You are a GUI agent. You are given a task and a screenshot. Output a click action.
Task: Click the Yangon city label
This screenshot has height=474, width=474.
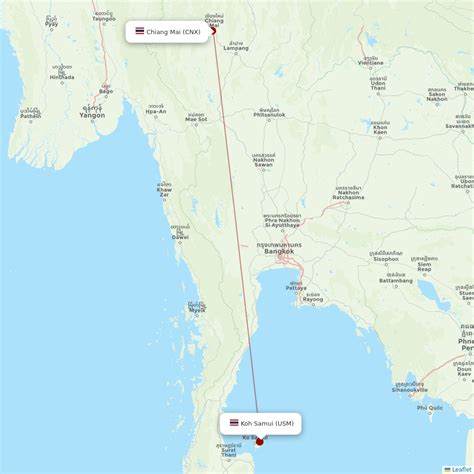click(92, 115)
